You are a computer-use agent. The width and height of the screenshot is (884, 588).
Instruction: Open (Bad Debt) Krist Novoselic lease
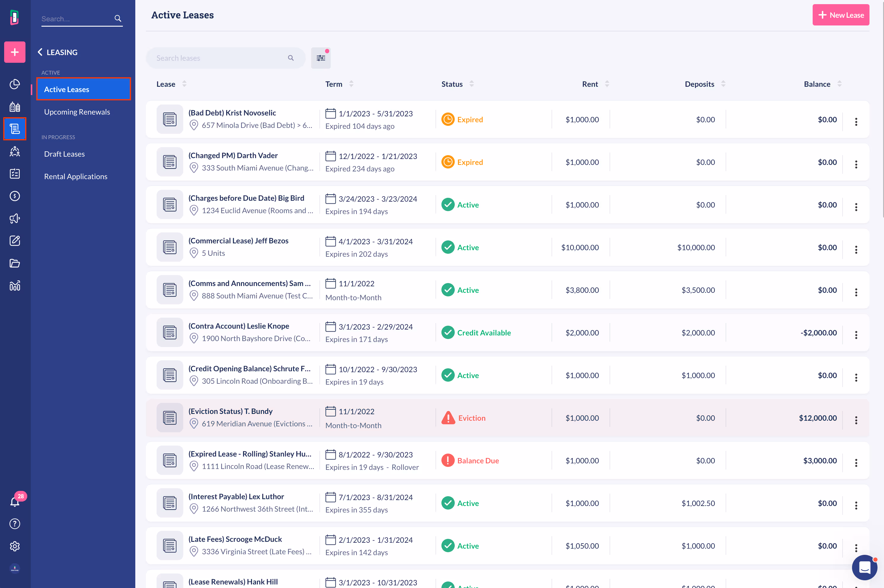[232, 113]
